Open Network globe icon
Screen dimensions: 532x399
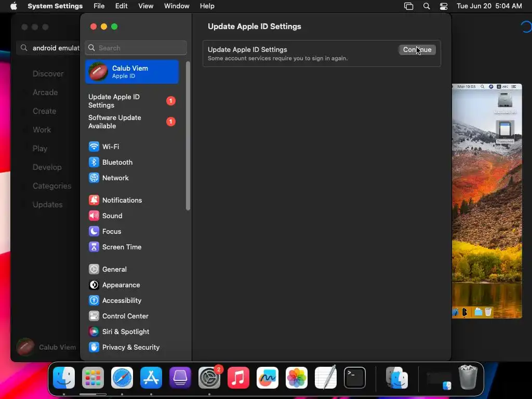point(94,178)
